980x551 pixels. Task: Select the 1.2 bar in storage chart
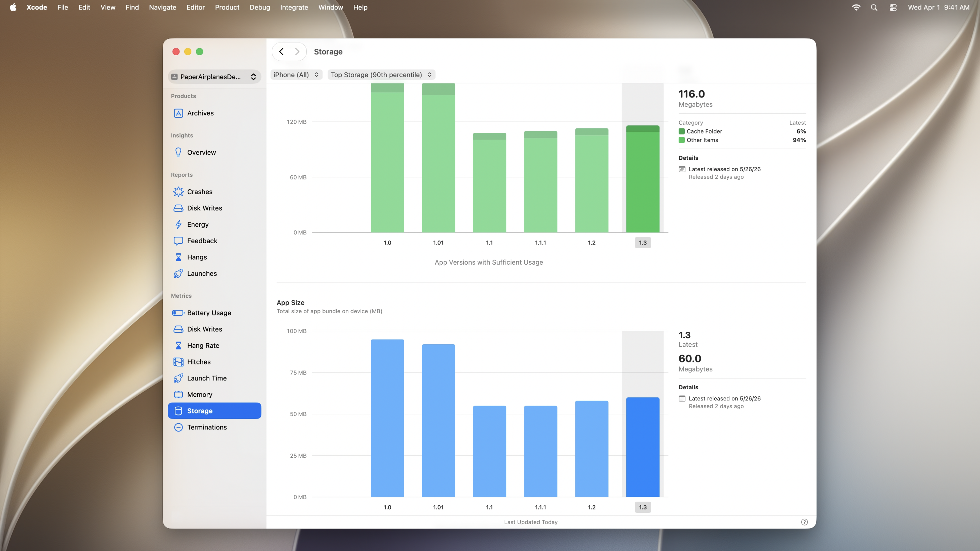coord(591,180)
